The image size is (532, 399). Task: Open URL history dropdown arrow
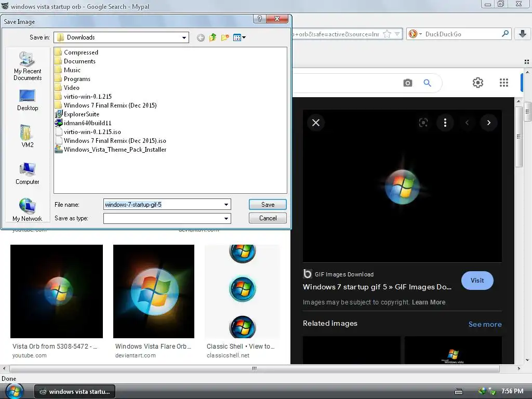[x=397, y=34]
